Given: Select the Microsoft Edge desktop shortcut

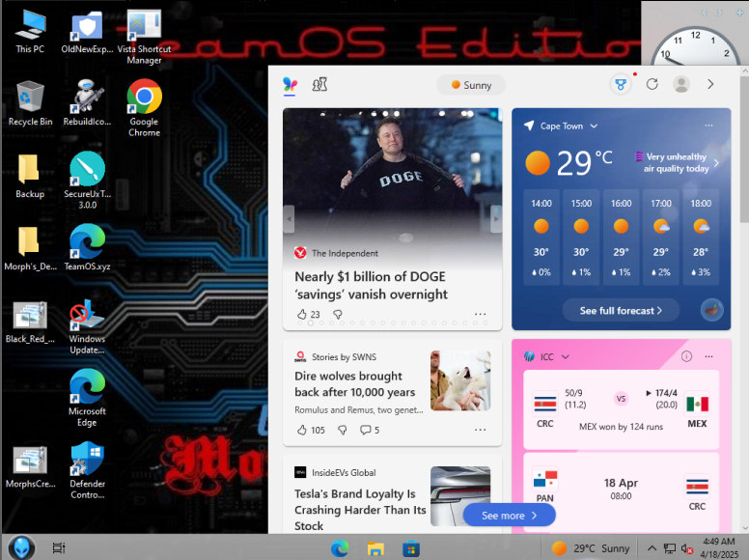Looking at the screenshot, I should coord(87,398).
